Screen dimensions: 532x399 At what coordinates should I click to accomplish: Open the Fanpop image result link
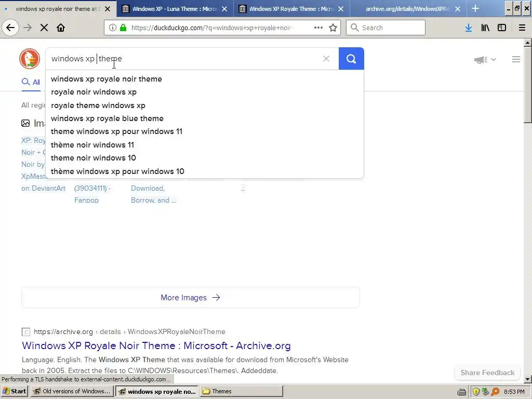coord(92,194)
